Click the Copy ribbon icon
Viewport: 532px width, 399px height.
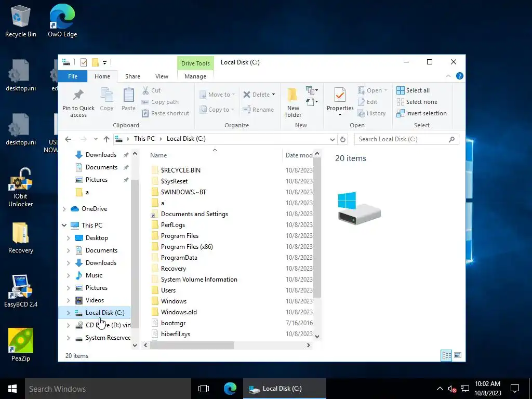[x=107, y=99]
